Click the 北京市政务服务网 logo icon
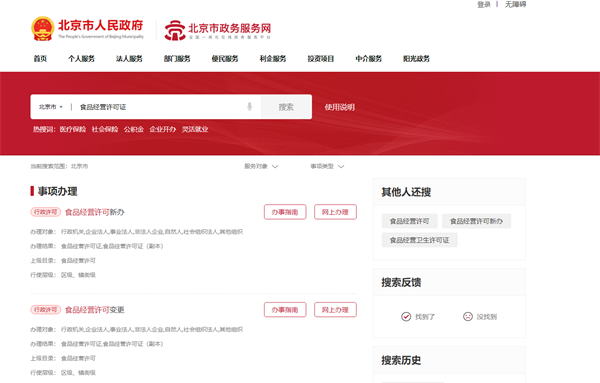This screenshot has width=600, height=383. click(x=175, y=30)
